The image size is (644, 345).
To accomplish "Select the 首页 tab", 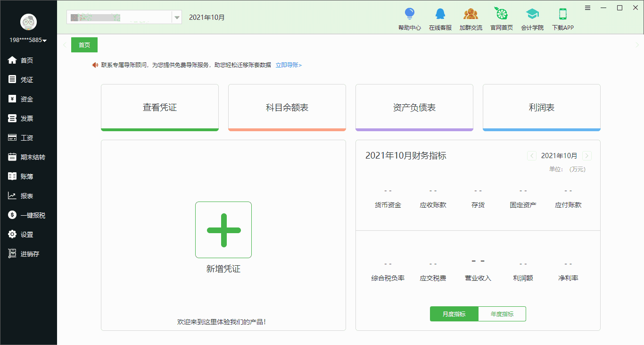I will [84, 44].
